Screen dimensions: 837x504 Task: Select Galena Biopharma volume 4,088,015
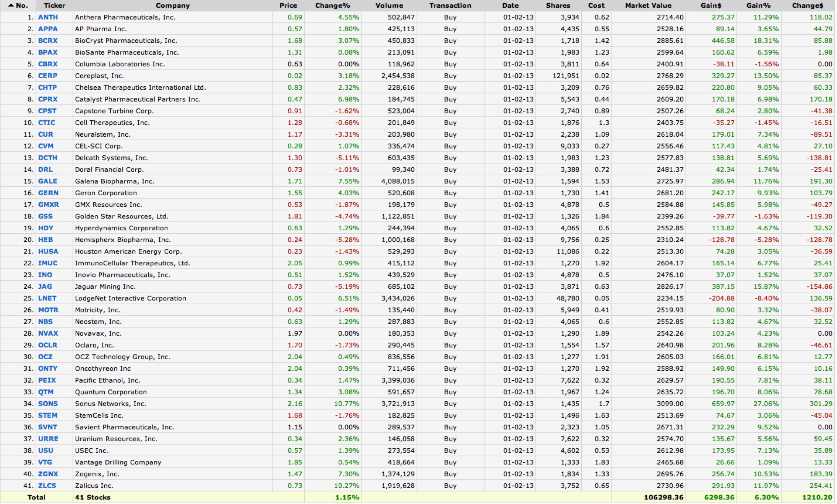389,181
